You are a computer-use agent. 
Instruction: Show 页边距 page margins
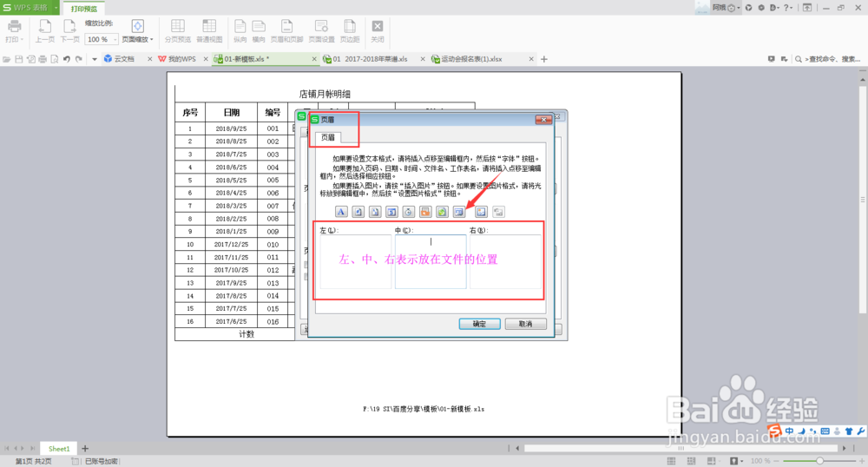coord(350,30)
